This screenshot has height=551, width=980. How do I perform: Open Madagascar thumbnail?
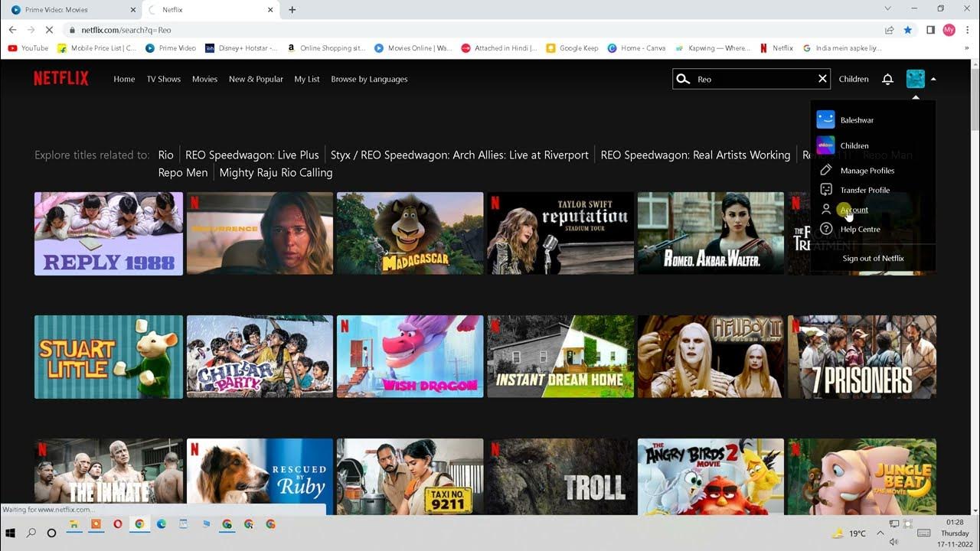[x=410, y=233]
